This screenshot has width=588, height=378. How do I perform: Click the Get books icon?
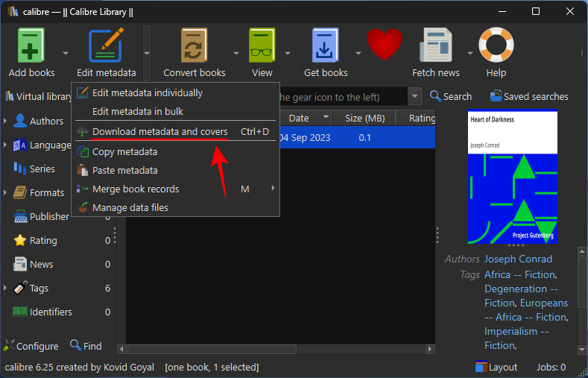[326, 45]
